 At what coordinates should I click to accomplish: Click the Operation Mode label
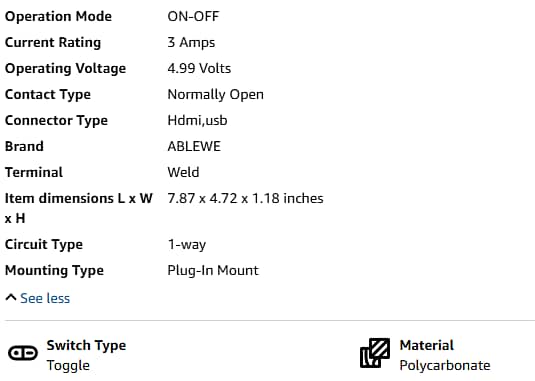[x=58, y=16]
